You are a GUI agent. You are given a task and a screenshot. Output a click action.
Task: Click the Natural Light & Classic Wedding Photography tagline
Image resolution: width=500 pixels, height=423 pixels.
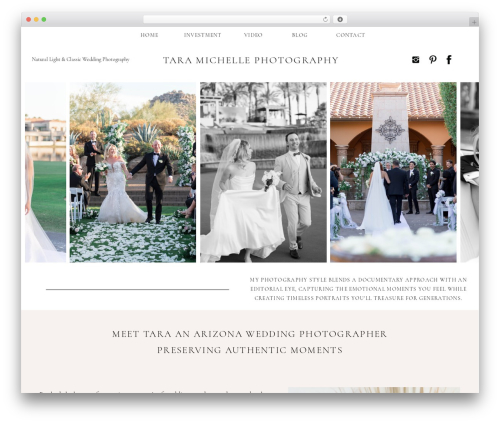coord(80,59)
